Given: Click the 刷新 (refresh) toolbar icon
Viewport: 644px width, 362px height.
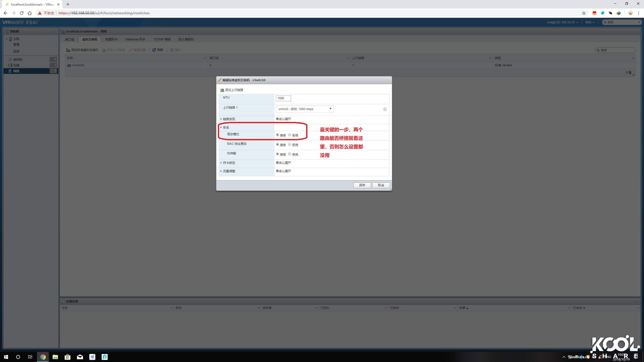Looking at the screenshot, I should point(158,50).
